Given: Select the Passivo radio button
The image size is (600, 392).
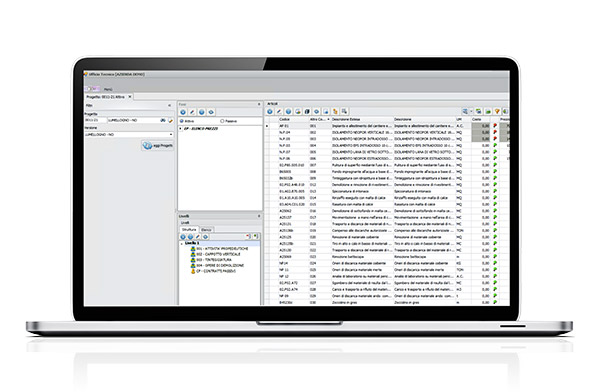Looking at the screenshot, I should click(222, 121).
